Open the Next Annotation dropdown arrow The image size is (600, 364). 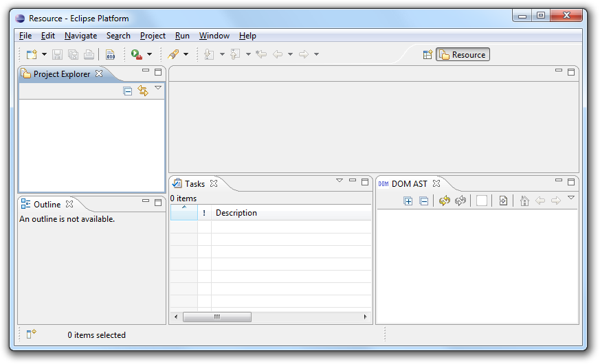point(222,54)
